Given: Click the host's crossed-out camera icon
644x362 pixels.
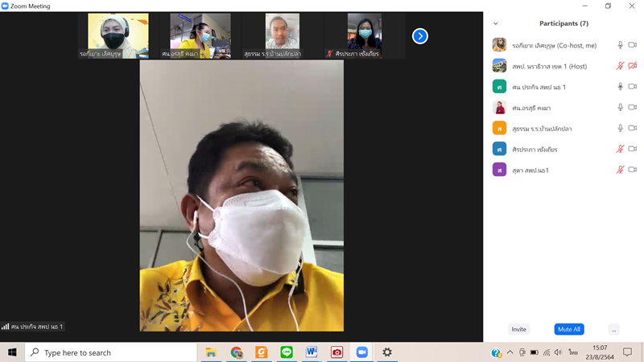Looking at the screenshot, I should (633, 66).
